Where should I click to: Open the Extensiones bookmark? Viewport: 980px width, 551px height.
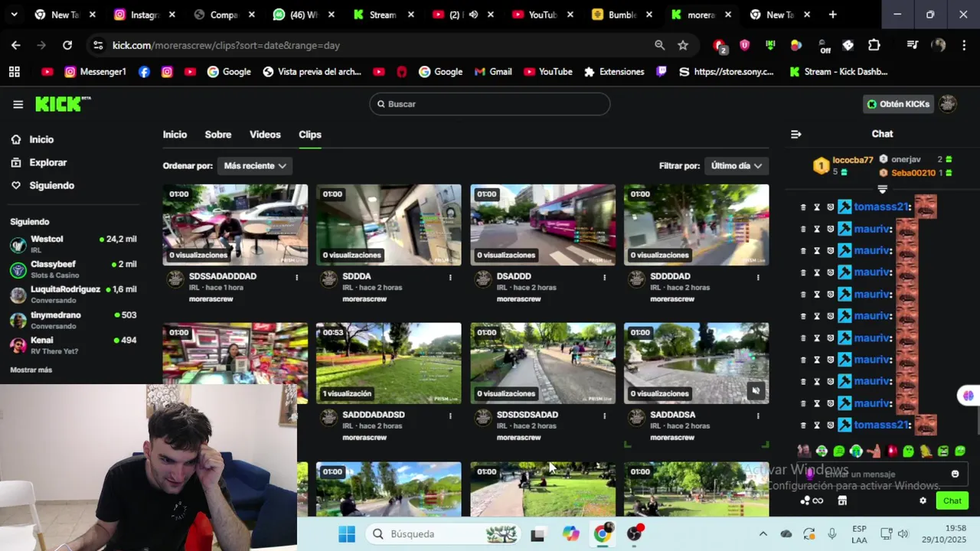click(614, 72)
